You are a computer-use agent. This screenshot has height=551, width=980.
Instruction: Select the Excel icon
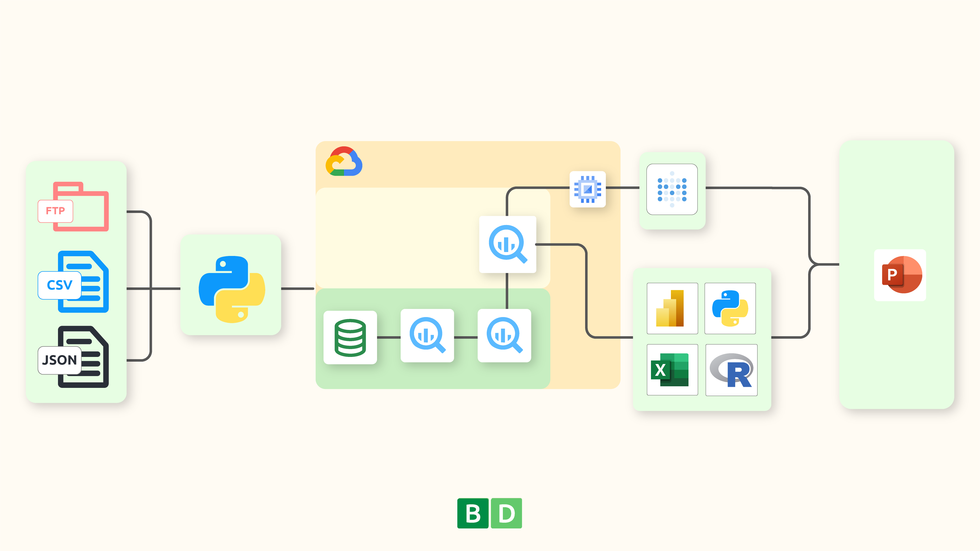click(672, 370)
